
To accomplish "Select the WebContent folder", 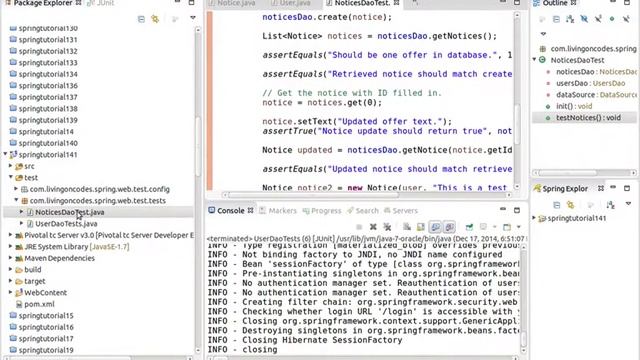I will [45, 293].
